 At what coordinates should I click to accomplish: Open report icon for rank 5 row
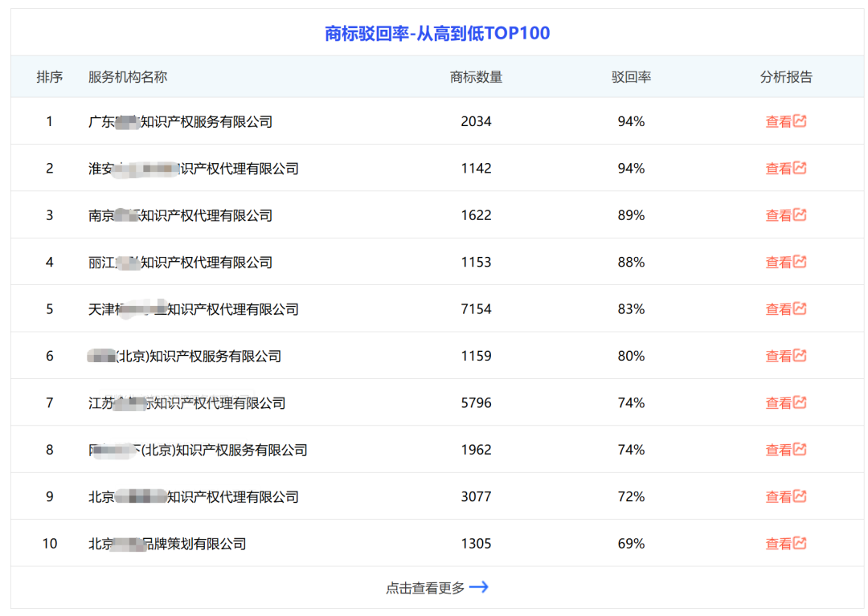[800, 308]
